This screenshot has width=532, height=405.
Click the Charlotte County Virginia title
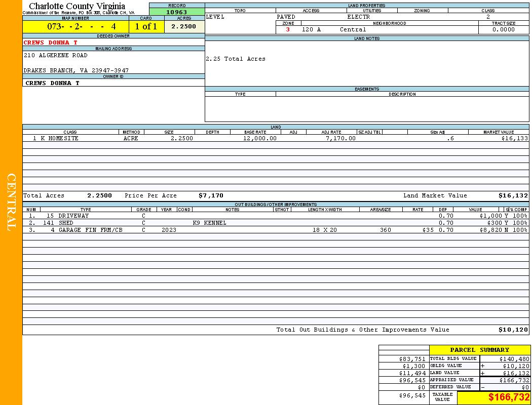77,6
